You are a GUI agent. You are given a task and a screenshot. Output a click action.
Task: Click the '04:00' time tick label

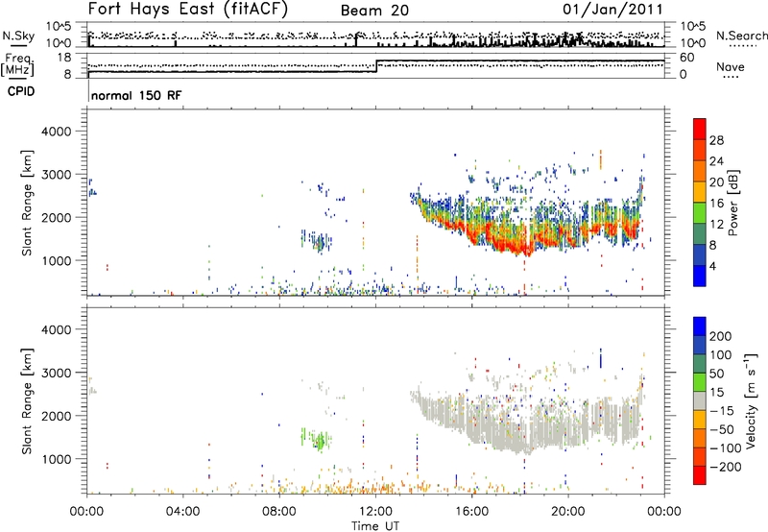pyautogui.click(x=183, y=511)
